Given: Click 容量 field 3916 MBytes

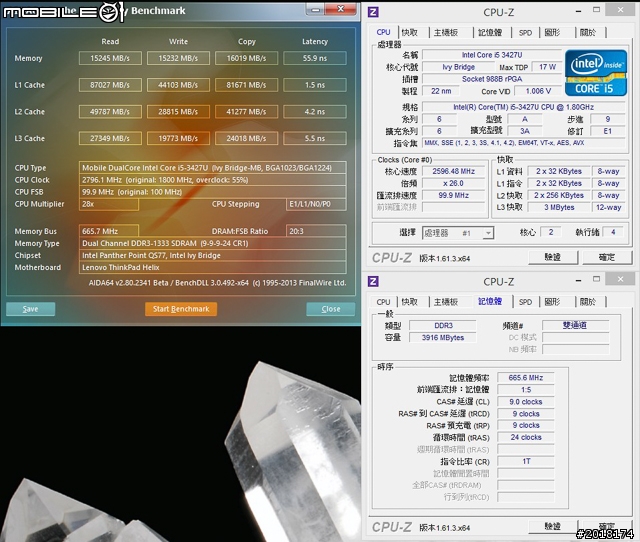Looking at the screenshot, I should [443, 338].
